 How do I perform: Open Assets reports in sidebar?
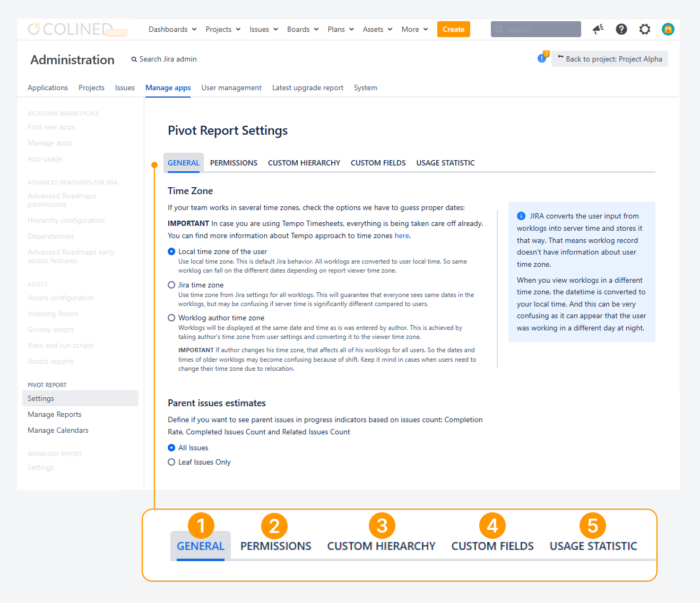(51, 361)
